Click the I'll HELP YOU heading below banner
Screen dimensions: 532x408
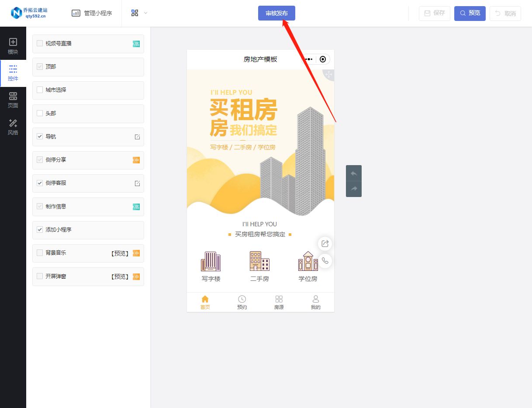pyautogui.click(x=260, y=224)
